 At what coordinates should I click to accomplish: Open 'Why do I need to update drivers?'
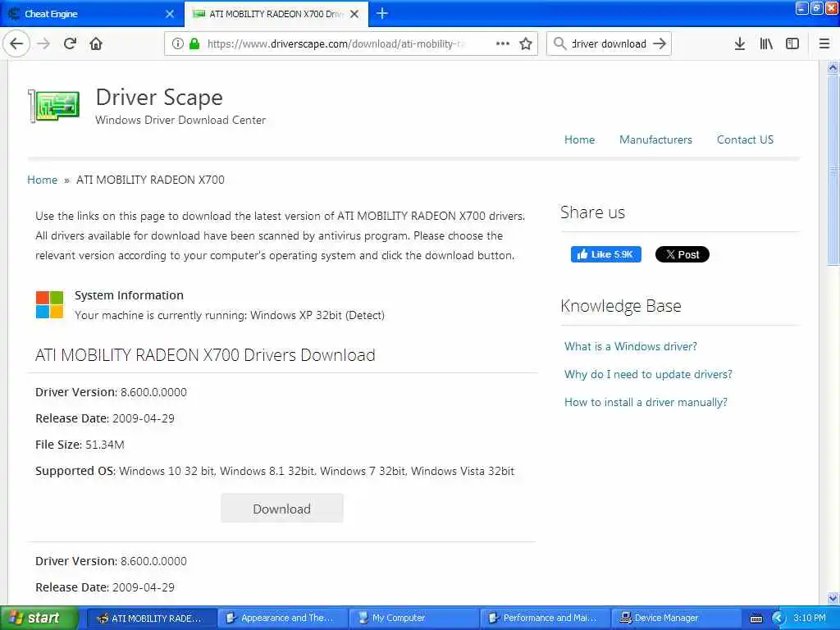pos(648,374)
